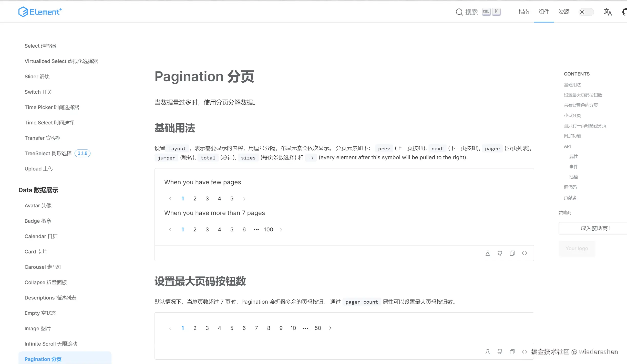Open Element Plus GitHub from top-right icon
This screenshot has width=627, height=364.
pyautogui.click(x=624, y=12)
